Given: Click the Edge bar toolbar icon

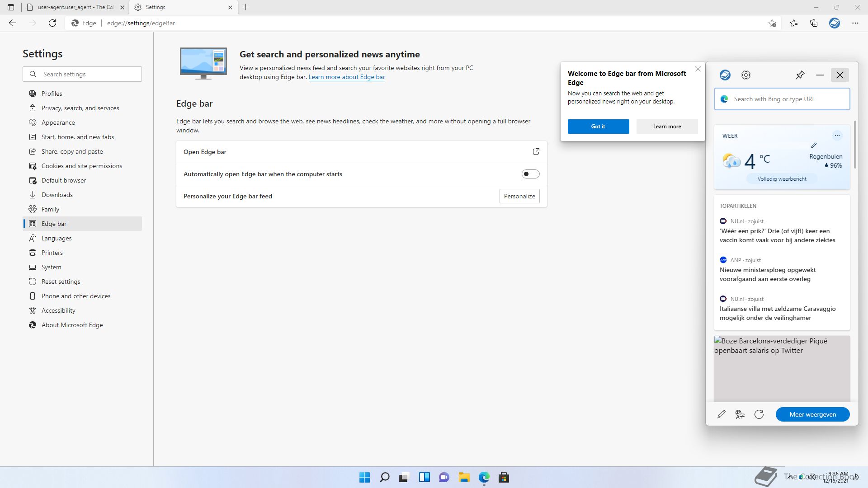Looking at the screenshot, I should pyautogui.click(x=835, y=23).
